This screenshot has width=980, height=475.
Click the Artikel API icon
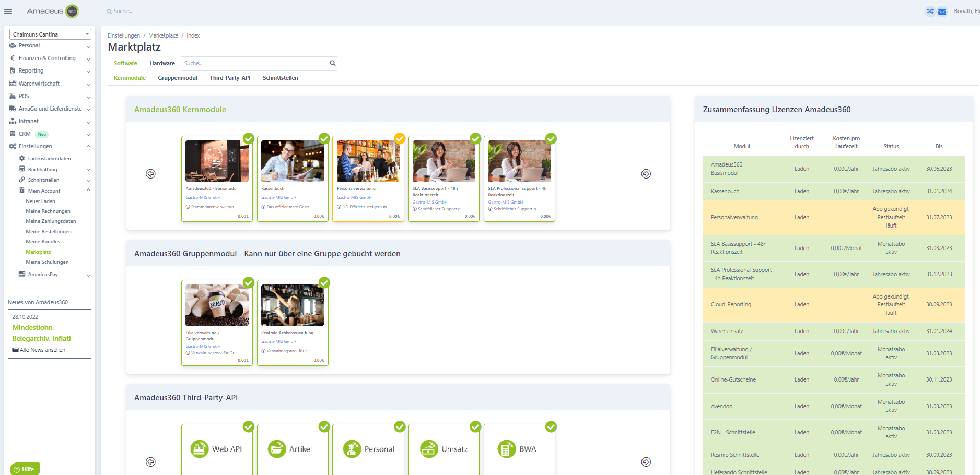coord(277,449)
